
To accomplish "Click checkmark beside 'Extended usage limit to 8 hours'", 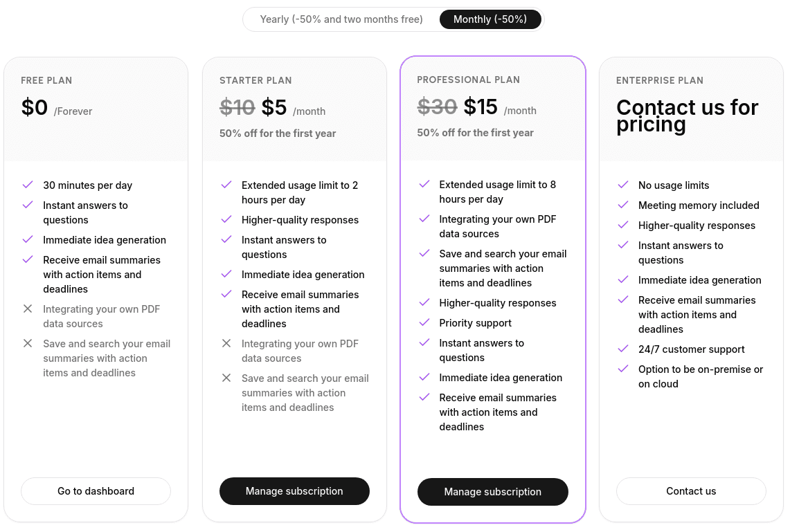I will click(424, 185).
